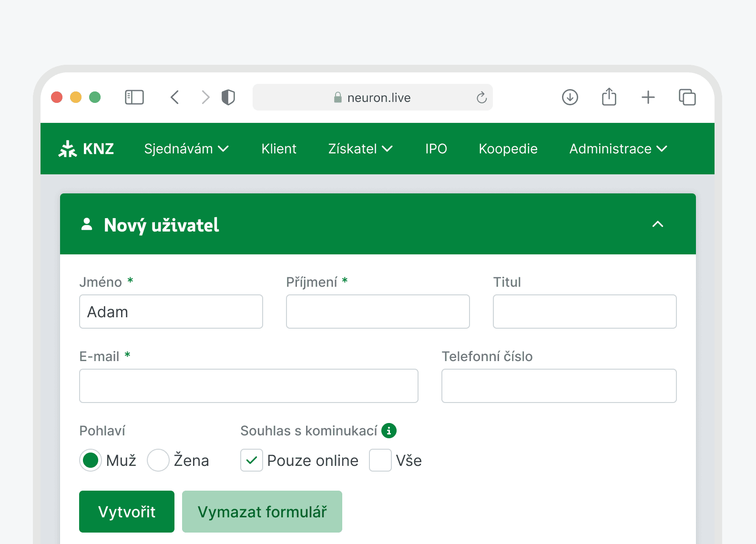756x544 pixels.
Task: Expand the Sjednávám dropdown menu
Action: [186, 149]
